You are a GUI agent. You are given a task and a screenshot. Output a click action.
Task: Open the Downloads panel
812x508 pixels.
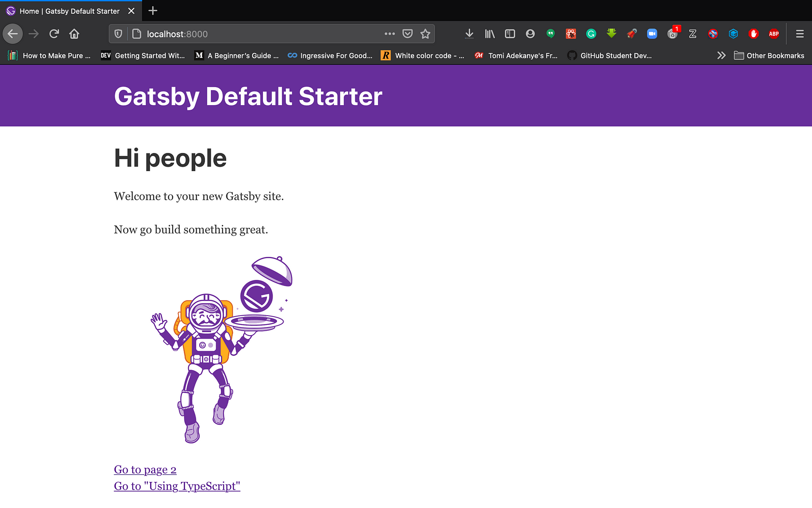(469, 34)
